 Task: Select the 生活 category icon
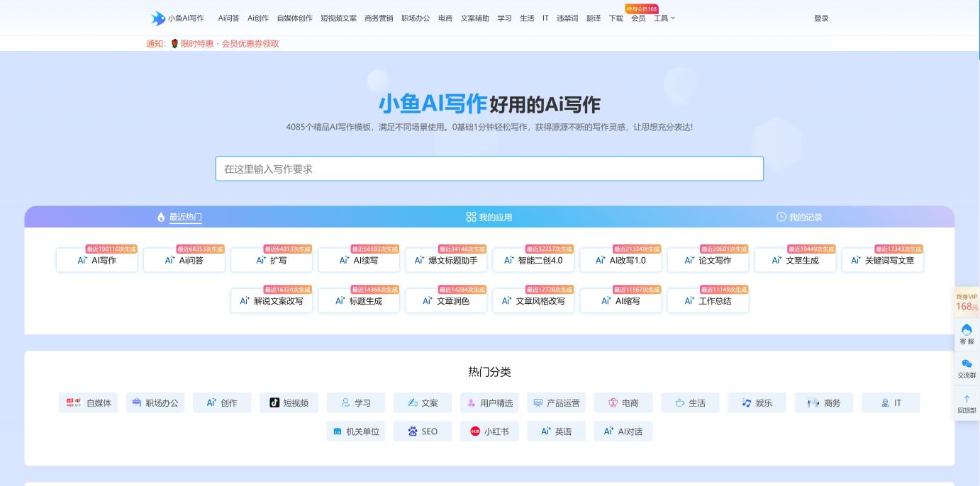click(680, 402)
